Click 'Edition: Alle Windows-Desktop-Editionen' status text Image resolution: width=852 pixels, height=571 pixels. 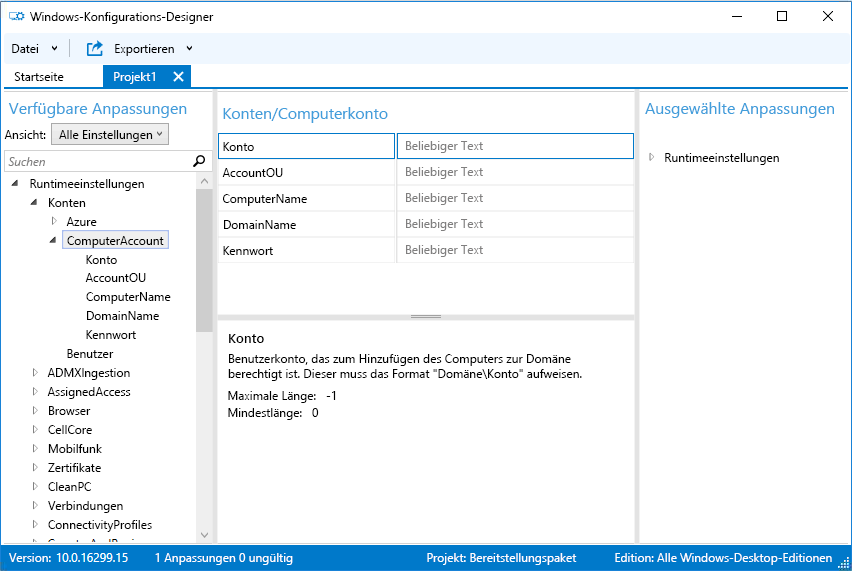click(x=723, y=558)
